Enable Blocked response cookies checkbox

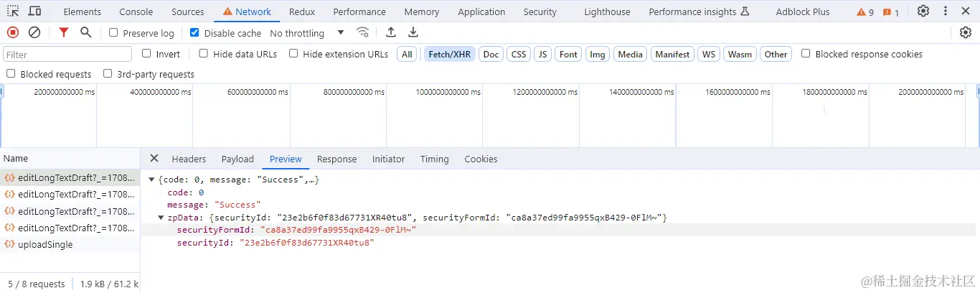(806, 53)
